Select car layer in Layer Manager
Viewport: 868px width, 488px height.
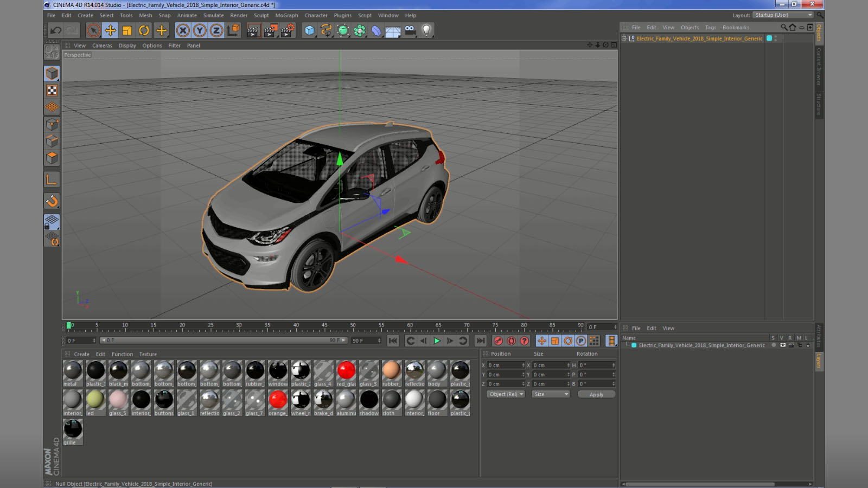tap(701, 345)
